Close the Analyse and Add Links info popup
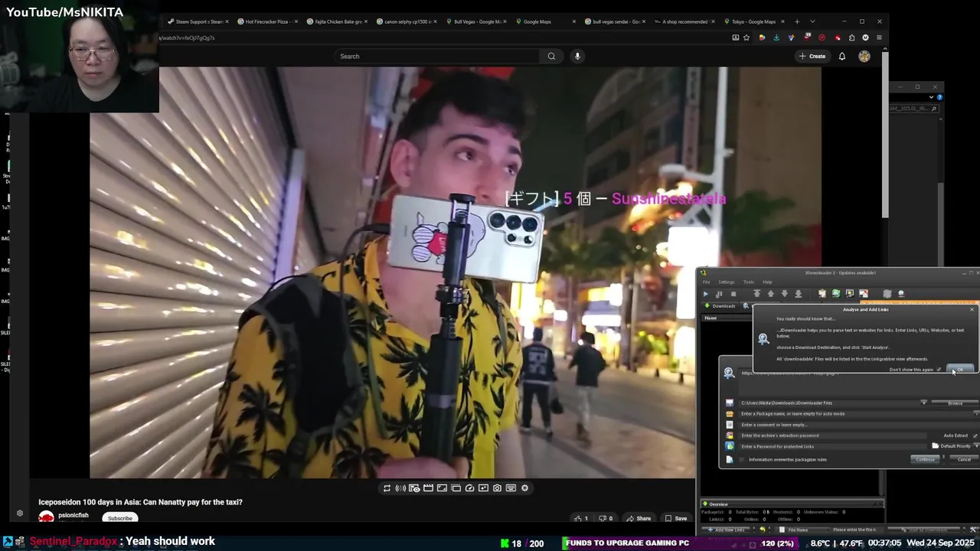 972,309
